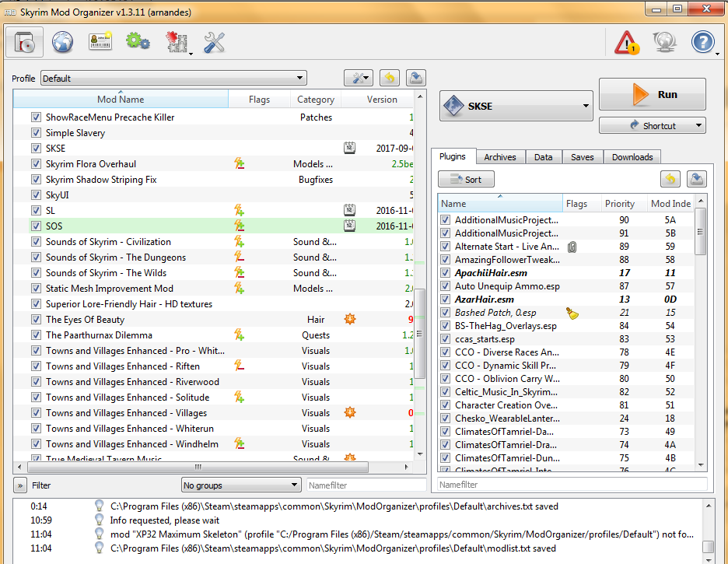
Task: Open the mod list wrench options dropdown
Action: 358,78
